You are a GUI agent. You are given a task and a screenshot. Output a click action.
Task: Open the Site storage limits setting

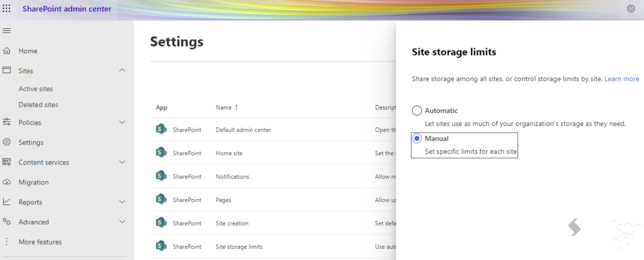point(239,247)
